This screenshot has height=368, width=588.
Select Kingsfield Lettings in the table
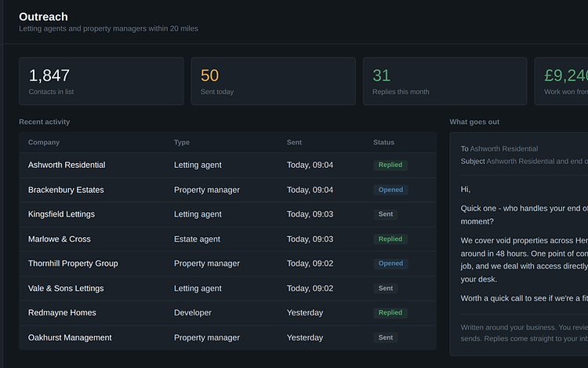61,214
